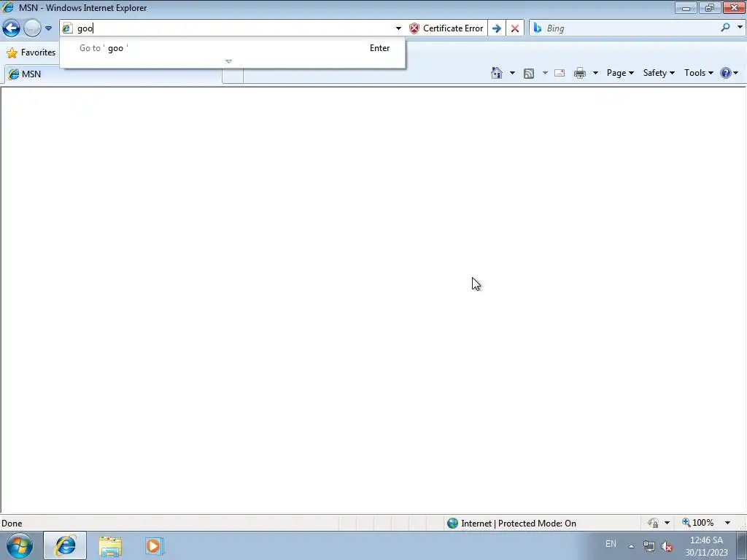This screenshot has height=560, width=747.
Task: Open the Favorites center
Action: click(x=31, y=52)
